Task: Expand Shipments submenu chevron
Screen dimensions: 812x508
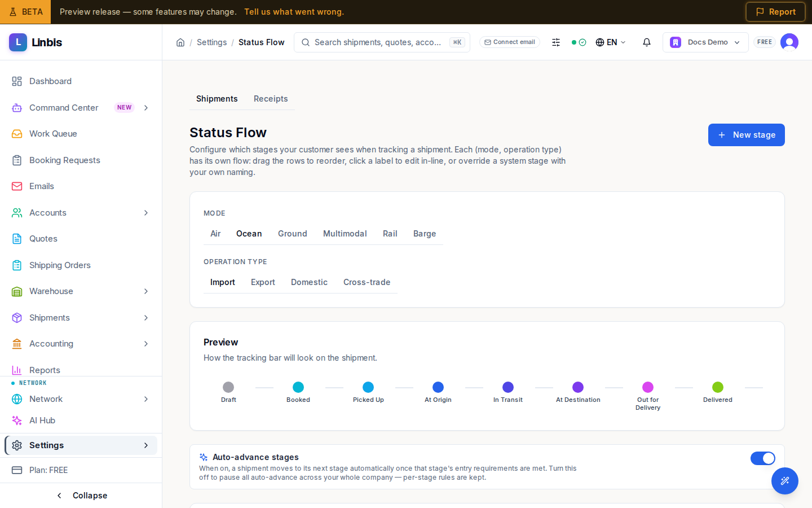Action: coord(146,318)
